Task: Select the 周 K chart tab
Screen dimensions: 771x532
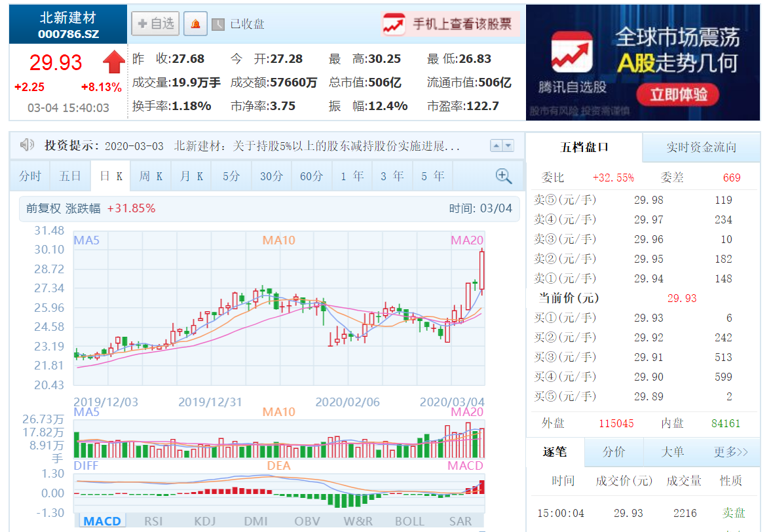Action: point(151,176)
